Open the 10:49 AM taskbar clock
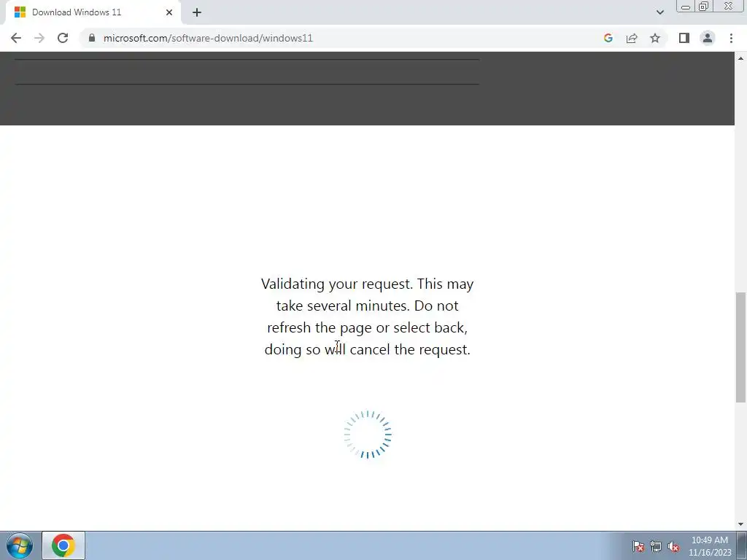 click(710, 546)
